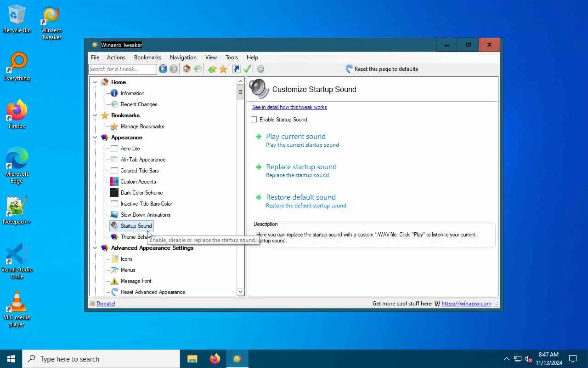The image size is (588, 368).
Task: Click green arrow beside Restore default sound
Action: (x=259, y=197)
